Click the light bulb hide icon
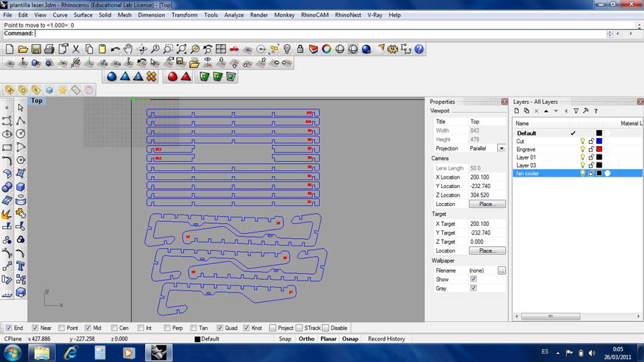The height and width of the screenshot is (362, 644). coord(287,49)
